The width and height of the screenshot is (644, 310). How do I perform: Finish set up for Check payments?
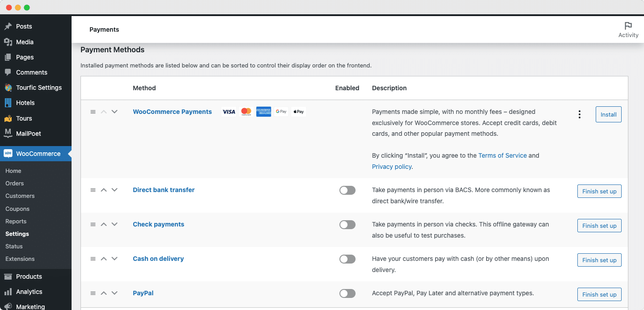tap(599, 226)
